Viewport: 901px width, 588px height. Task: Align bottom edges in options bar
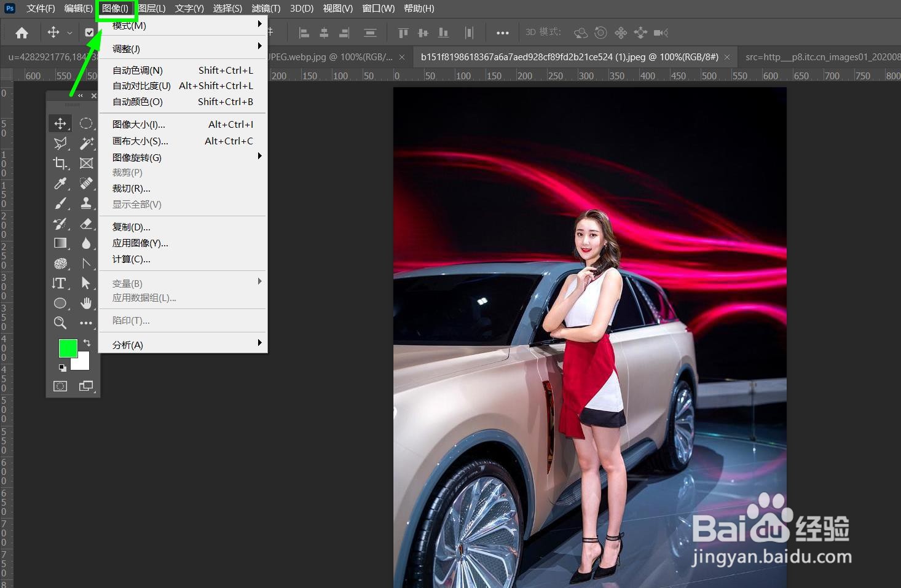443,33
